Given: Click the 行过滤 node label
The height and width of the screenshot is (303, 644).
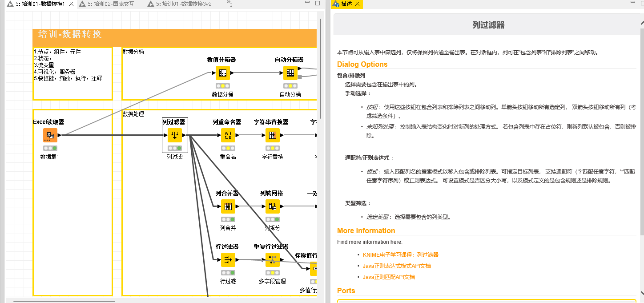Looking at the screenshot, I should (x=228, y=281).
